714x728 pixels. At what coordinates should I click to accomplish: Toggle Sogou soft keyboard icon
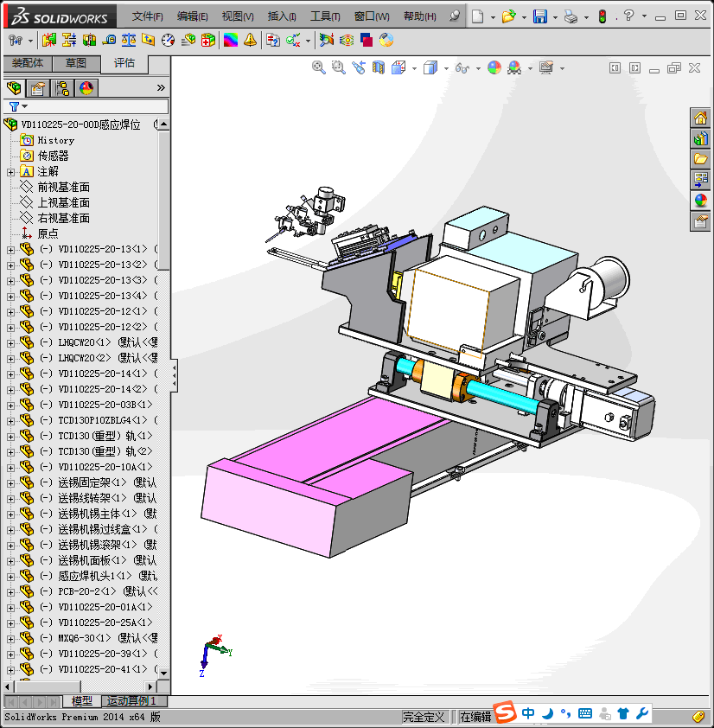coord(584,714)
